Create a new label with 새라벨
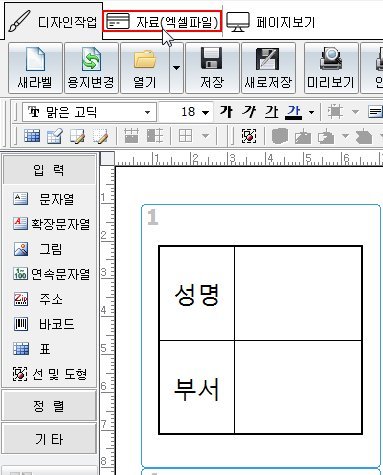The height and width of the screenshot is (475, 383). click(x=35, y=68)
